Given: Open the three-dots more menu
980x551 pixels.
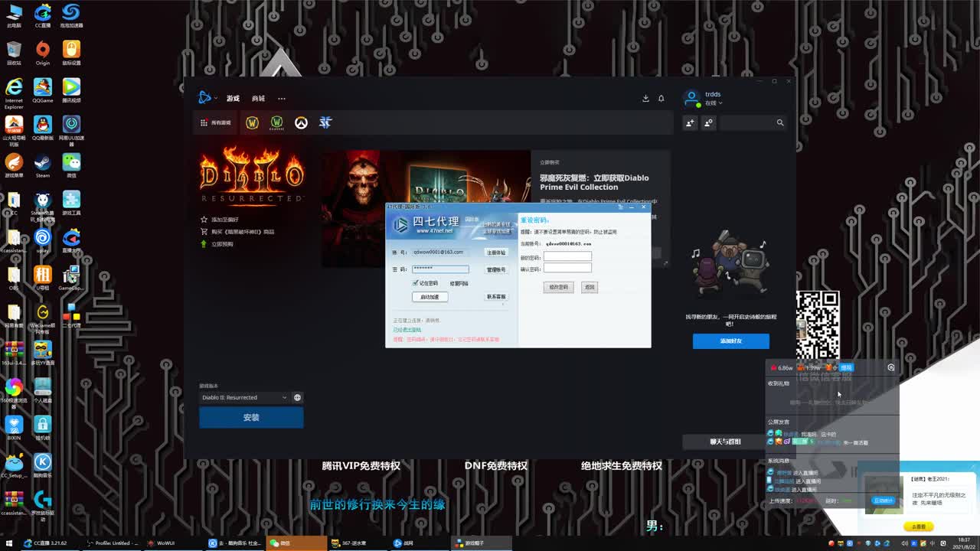Looking at the screenshot, I should [x=282, y=98].
